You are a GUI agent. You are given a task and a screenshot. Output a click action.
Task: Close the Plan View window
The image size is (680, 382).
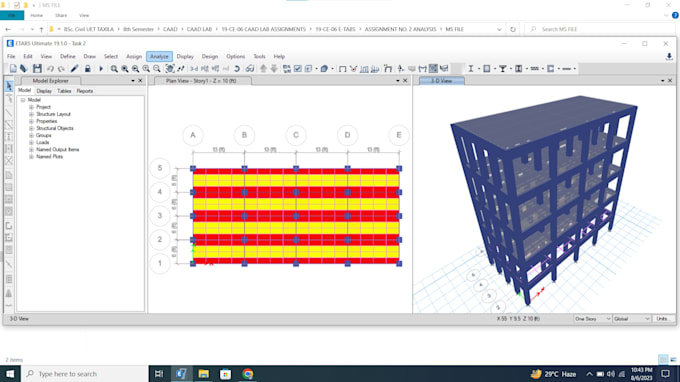pos(405,81)
